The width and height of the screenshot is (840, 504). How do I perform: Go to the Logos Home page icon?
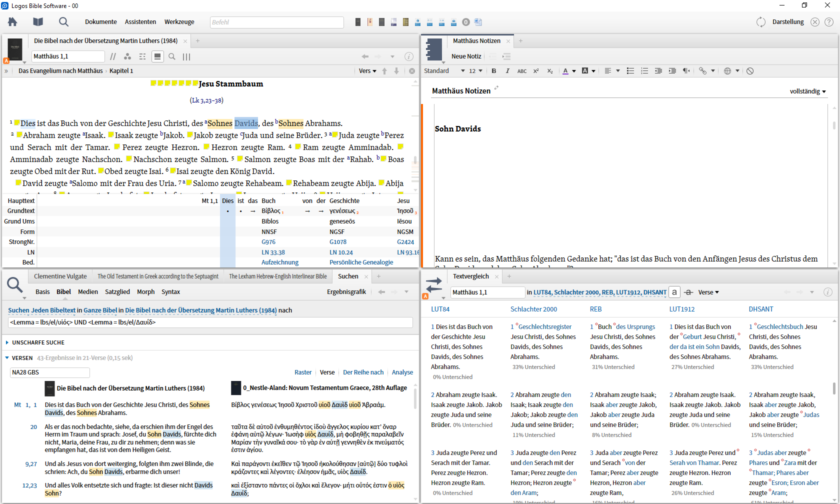(12, 21)
